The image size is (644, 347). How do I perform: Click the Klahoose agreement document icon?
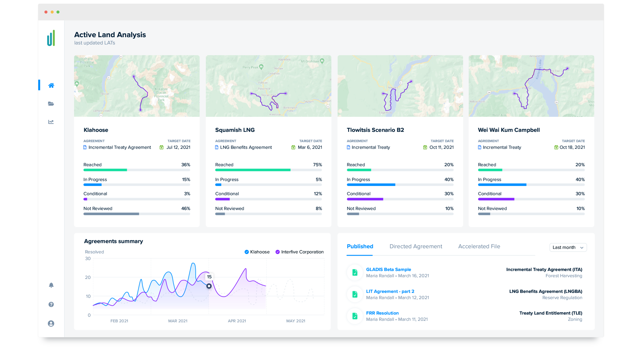pos(85,147)
